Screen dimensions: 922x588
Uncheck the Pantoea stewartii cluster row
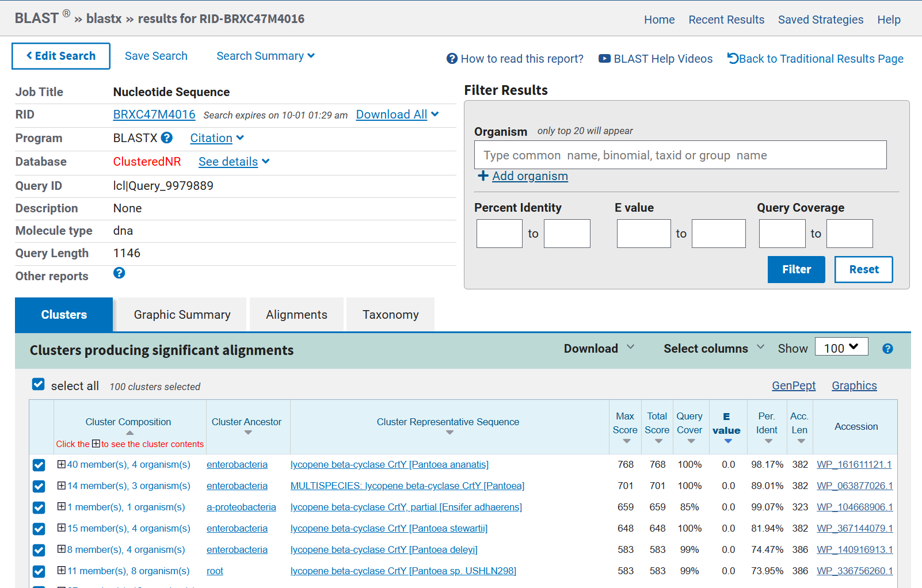coord(39,529)
